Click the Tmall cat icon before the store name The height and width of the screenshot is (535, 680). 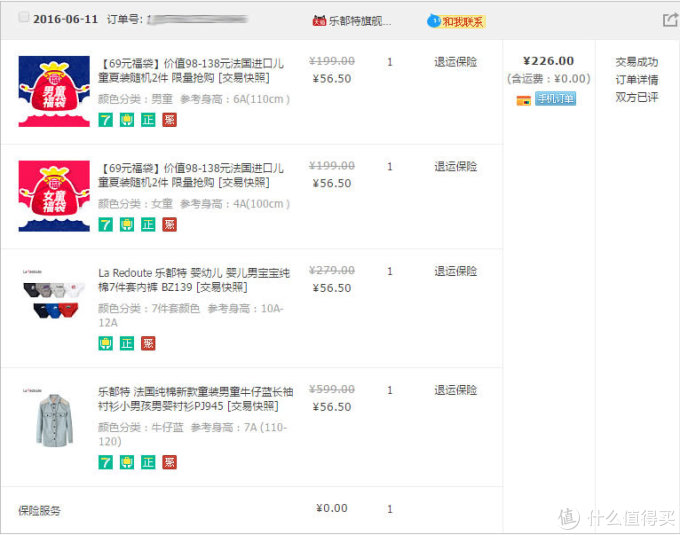319,20
